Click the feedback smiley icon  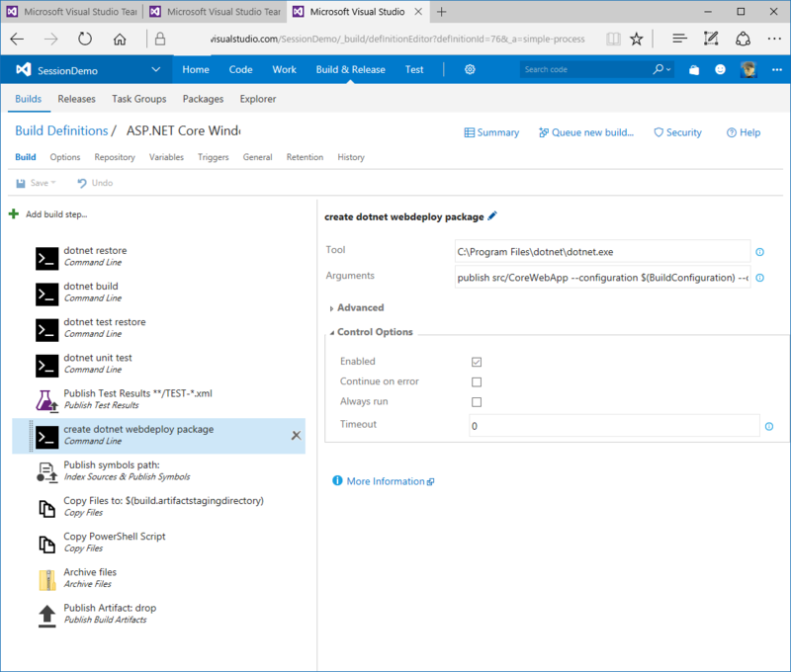(x=721, y=69)
